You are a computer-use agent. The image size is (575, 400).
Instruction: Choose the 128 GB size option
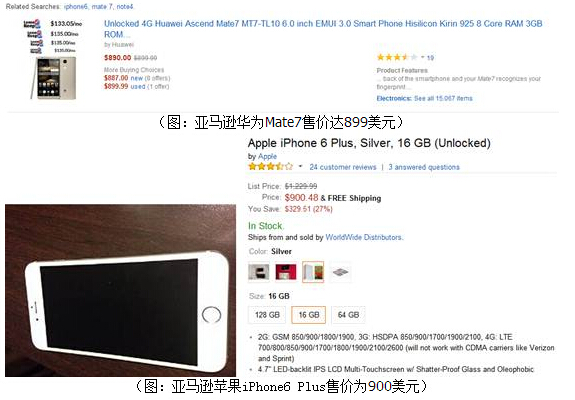point(267,315)
